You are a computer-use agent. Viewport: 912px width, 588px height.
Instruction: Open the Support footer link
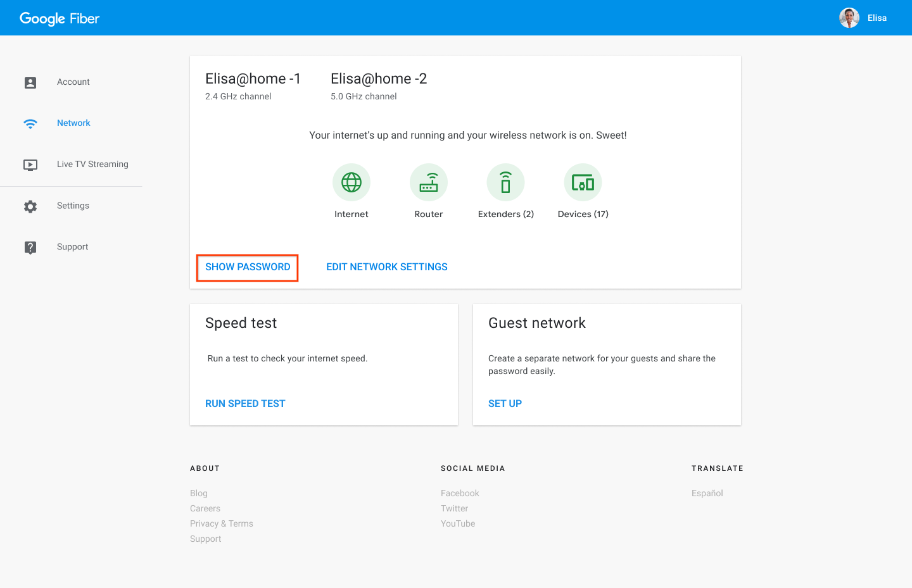206,539
